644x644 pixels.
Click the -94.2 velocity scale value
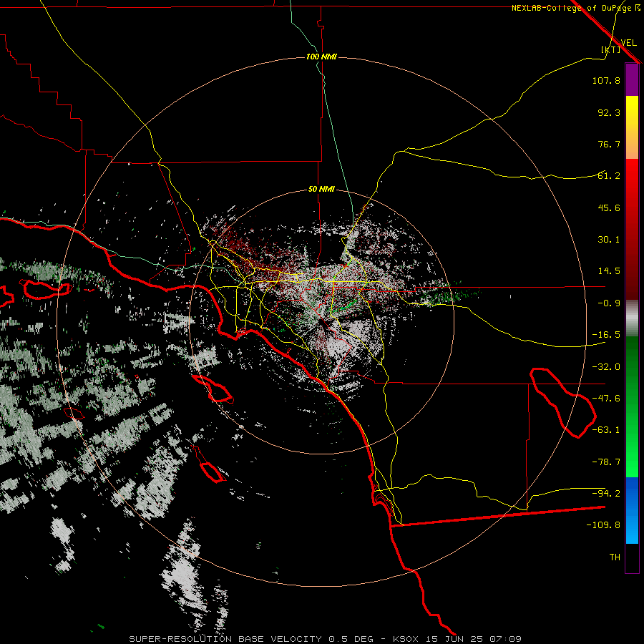pyautogui.click(x=606, y=494)
